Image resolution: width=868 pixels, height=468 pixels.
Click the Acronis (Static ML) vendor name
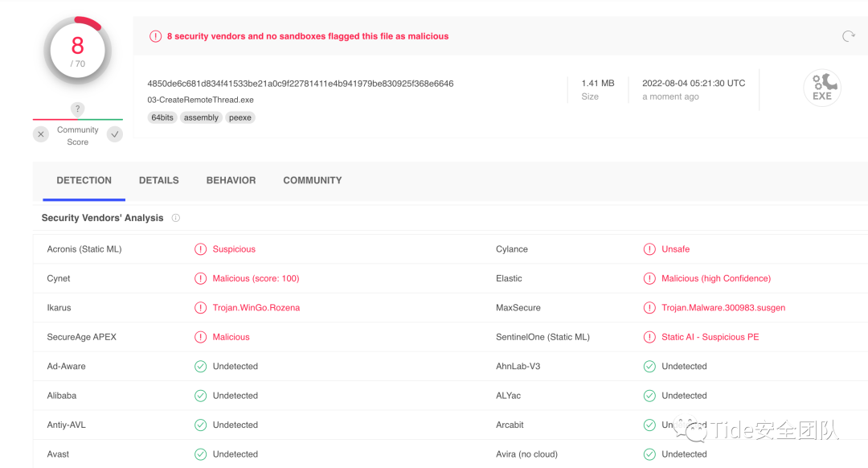84,249
